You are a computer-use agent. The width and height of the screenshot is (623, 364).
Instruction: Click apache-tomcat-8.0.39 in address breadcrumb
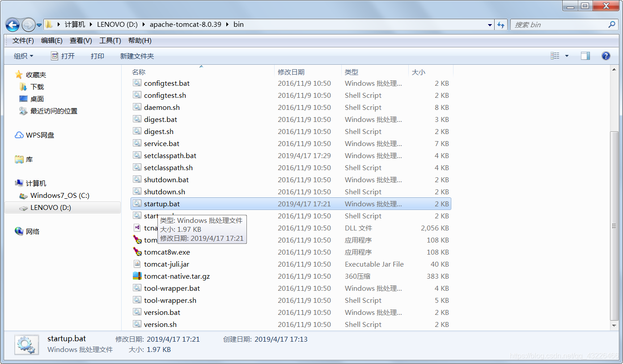coord(185,25)
